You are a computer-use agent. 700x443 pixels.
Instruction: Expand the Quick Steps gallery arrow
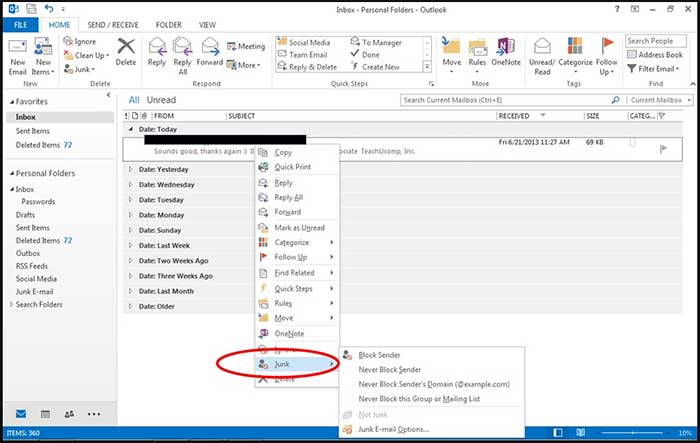(x=427, y=67)
